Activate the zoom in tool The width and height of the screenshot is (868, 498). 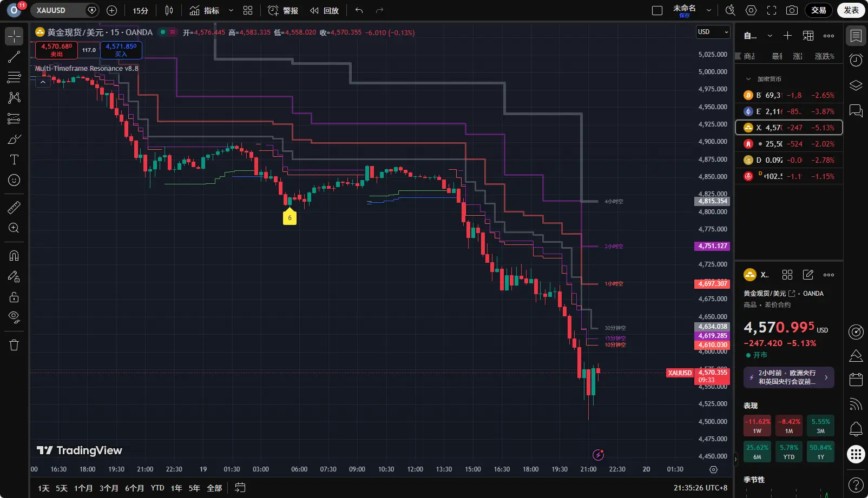[x=14, y=228]
